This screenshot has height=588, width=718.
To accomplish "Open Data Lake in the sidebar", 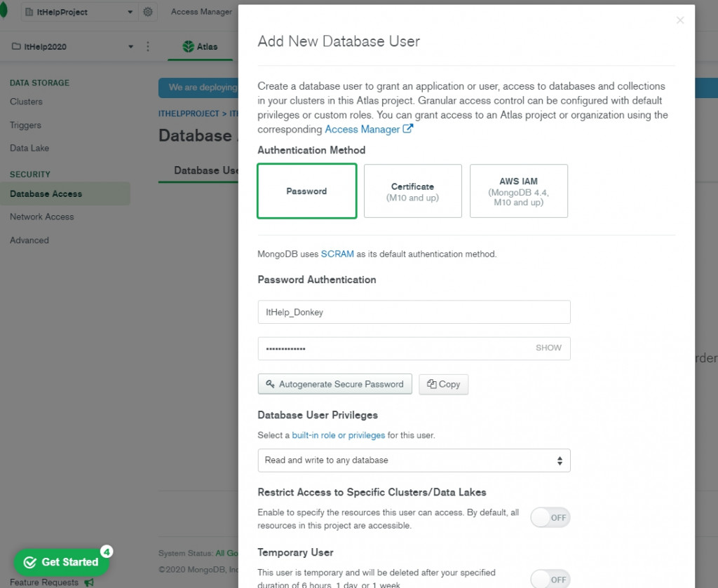I will (x=29, y=148).
